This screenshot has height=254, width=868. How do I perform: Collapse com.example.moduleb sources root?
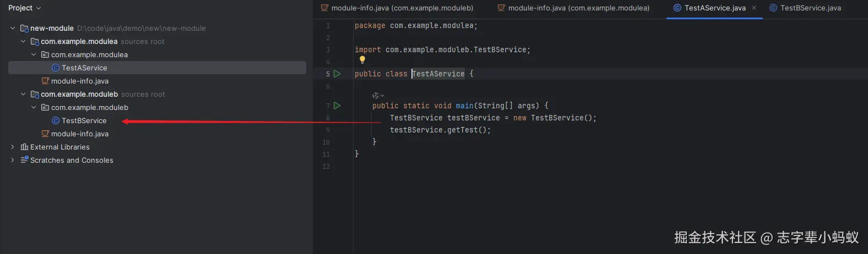(x=23, y=94)
